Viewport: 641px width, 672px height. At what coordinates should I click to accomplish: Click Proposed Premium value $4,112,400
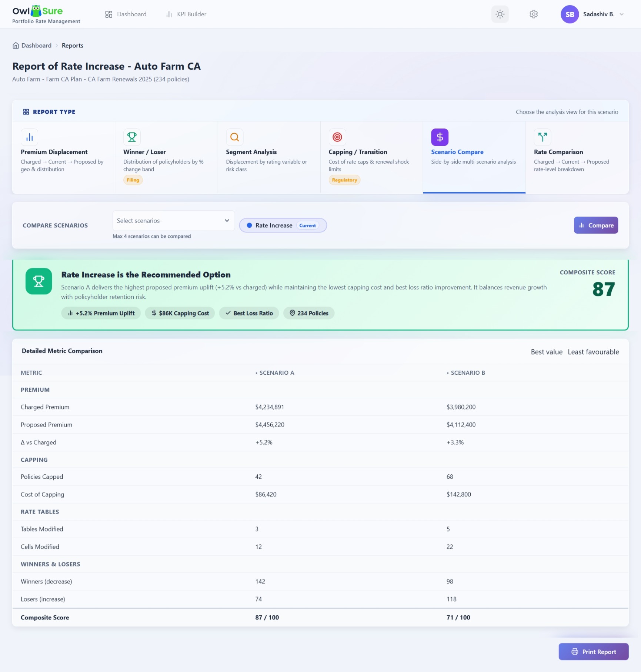coord(461,425)
